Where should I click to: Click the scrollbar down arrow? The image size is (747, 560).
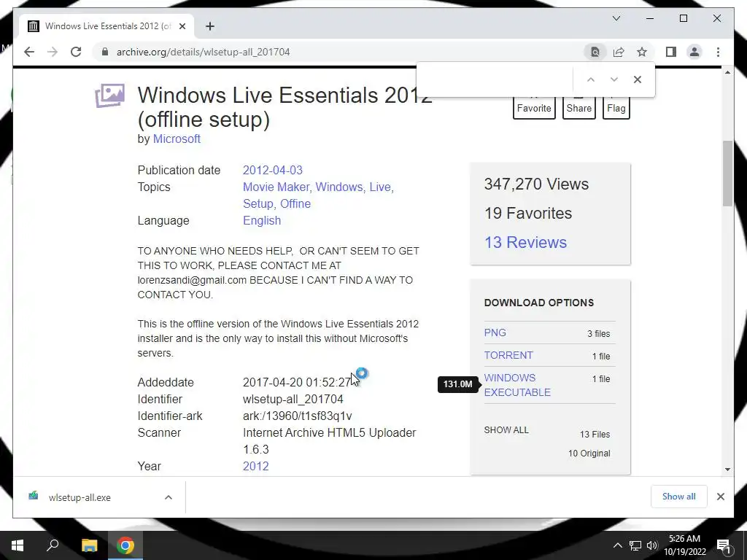(x=727, y=469)
